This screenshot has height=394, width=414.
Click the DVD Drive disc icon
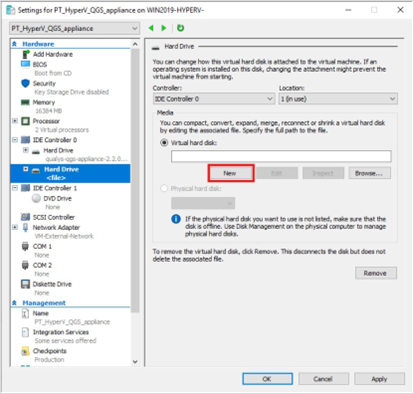pyautogui.click(x=36, y=198)
